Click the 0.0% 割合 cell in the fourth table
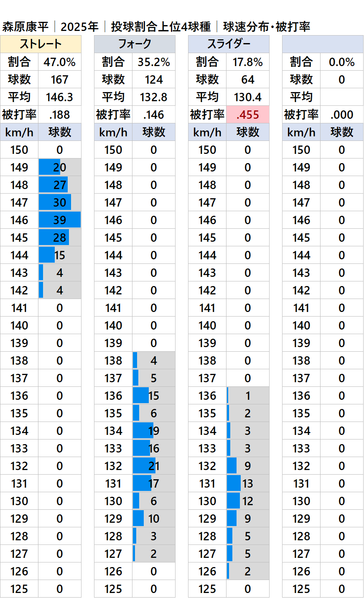The image size is (364, 598). pos(342,62)
